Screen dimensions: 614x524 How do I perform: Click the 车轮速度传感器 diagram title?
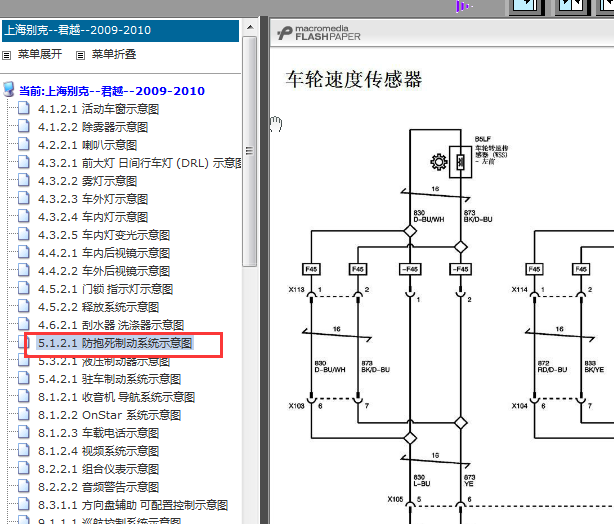354,80
